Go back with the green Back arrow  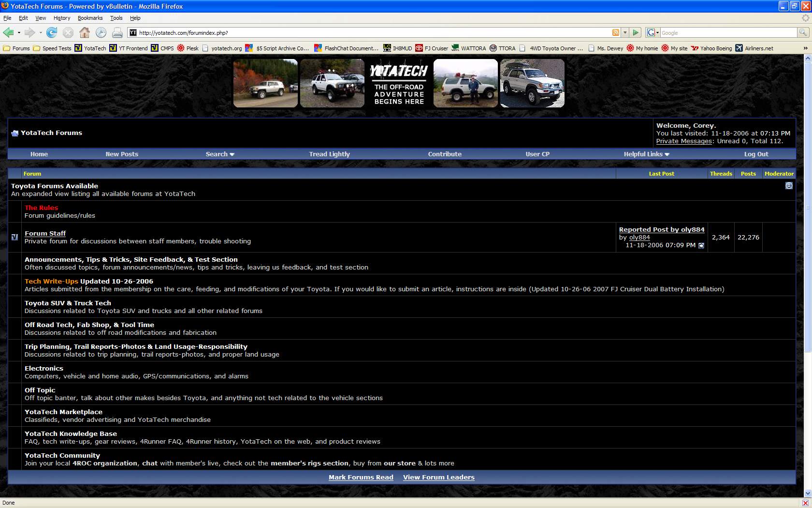pos(8,32)
